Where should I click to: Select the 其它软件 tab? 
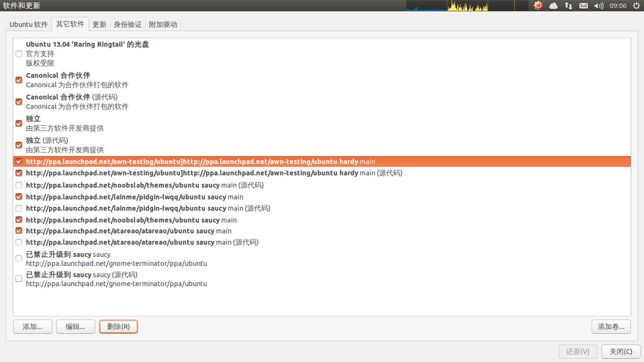pyautogui.click(x=70, y=24)
